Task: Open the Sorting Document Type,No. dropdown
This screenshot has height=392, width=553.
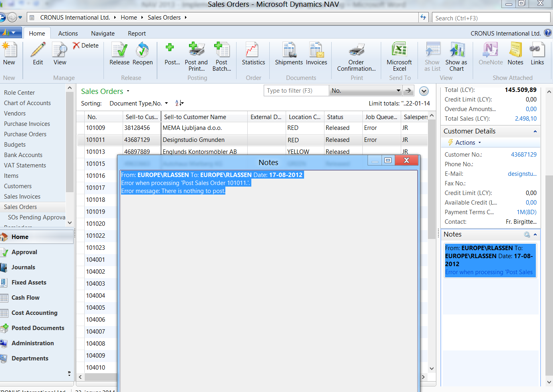Action: [166, 103]
